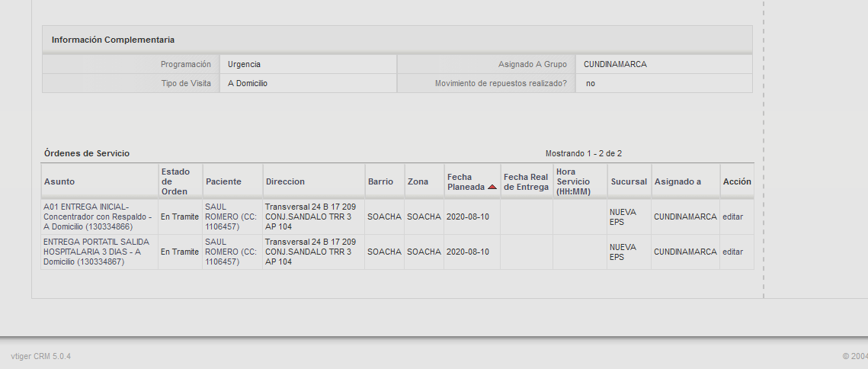868x369 pixels.
Task: Sort orders by Asignado a header
Action: point(677,181)
